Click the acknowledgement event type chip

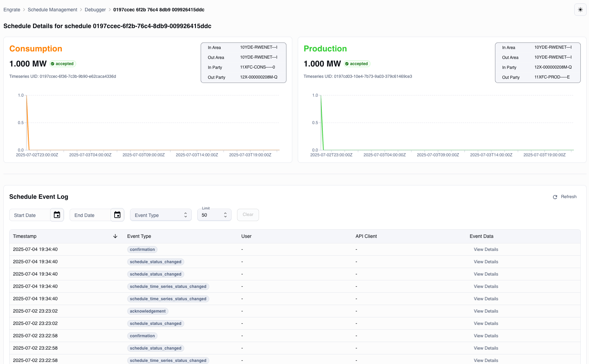tap(148, 311)
